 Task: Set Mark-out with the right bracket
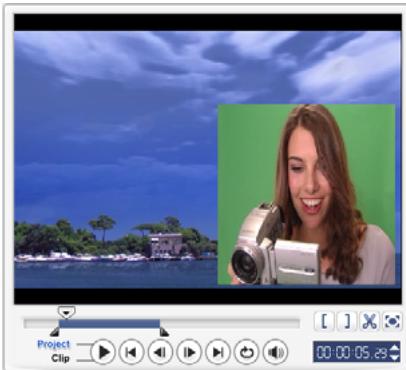[x=347, y=321]
